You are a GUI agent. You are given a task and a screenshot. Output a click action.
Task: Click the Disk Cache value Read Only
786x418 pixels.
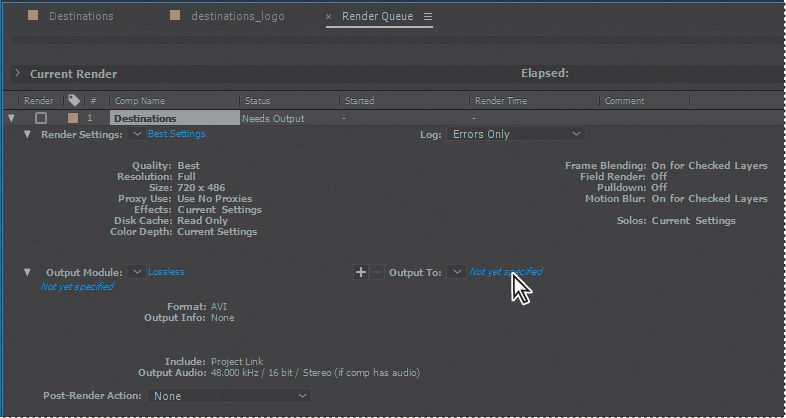coord(203,221)
